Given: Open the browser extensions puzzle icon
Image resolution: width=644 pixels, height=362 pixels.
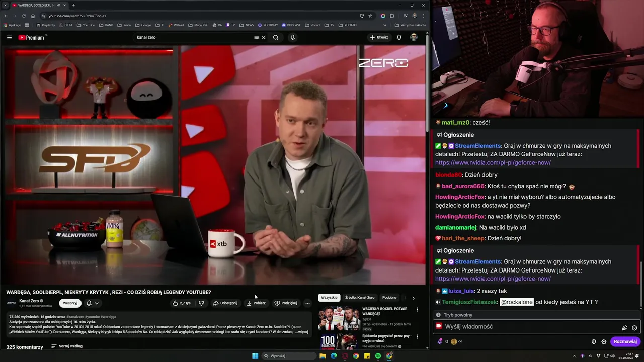Looking at the screenshot, I should pyautogui.click(x=392, y=16).
